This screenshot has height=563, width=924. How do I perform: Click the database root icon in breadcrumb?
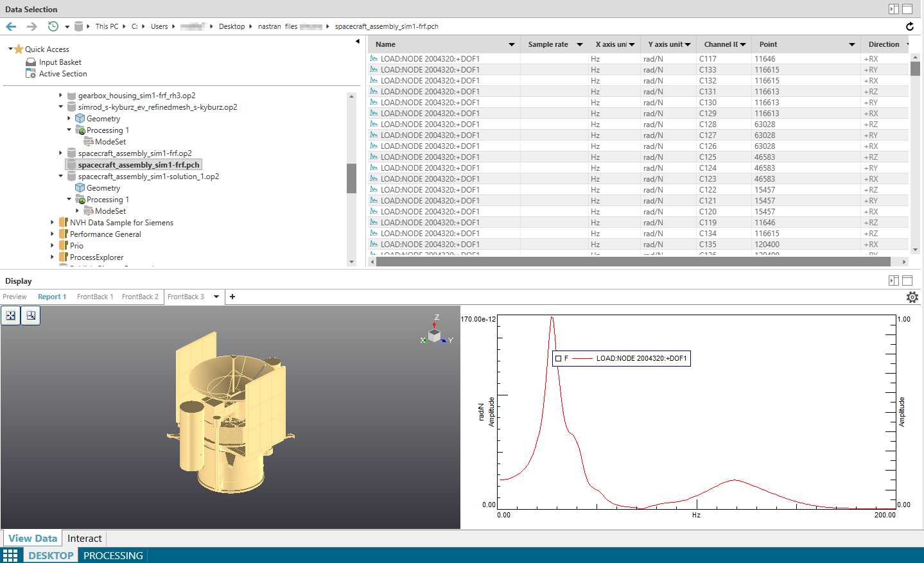(x=78, y=26)
